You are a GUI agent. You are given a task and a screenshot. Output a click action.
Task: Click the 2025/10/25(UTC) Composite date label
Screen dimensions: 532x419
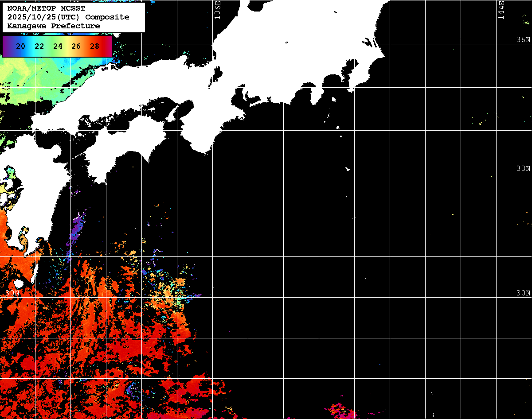click(68, 17)
